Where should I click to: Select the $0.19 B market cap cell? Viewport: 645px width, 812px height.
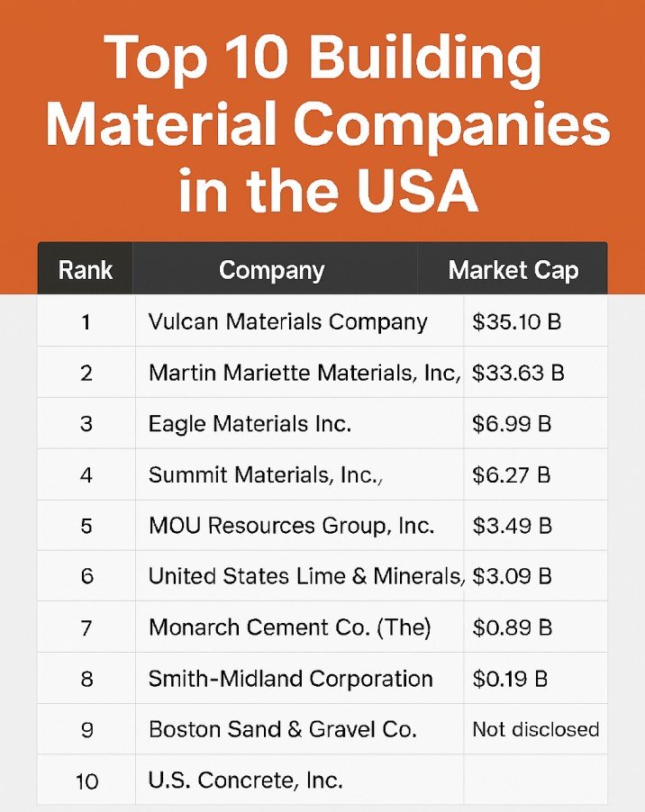512,678
